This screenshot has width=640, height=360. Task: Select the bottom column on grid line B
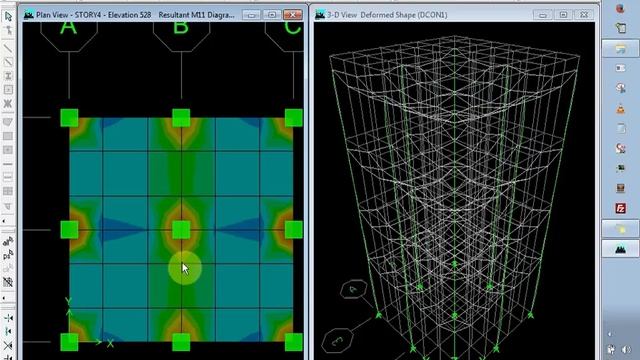tap(181, 342)
